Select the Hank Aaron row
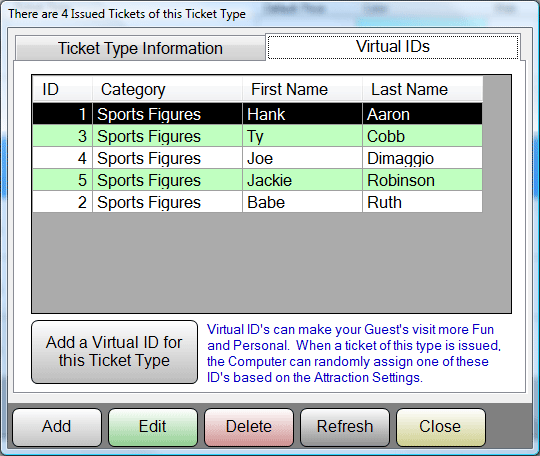The height and width of the screenshot is (456, 540). click(258, 114)
